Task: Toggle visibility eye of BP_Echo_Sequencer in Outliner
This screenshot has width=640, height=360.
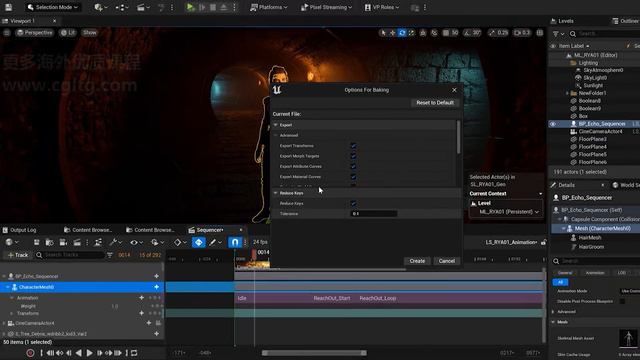Action: (553, 124)
